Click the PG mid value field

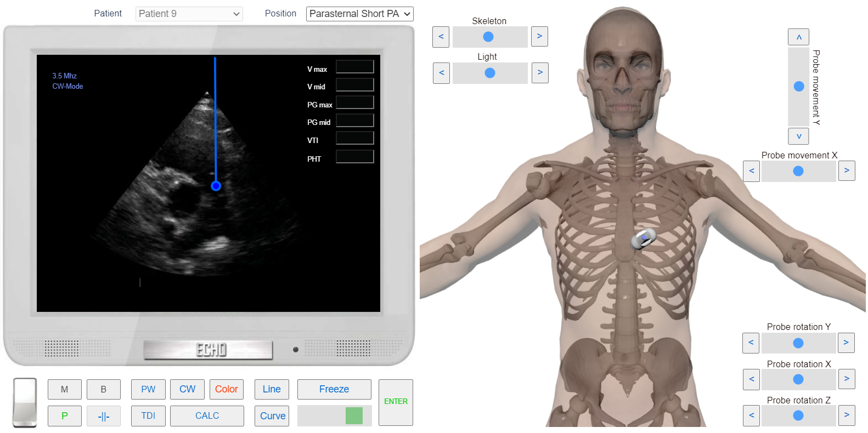point(355,121)
